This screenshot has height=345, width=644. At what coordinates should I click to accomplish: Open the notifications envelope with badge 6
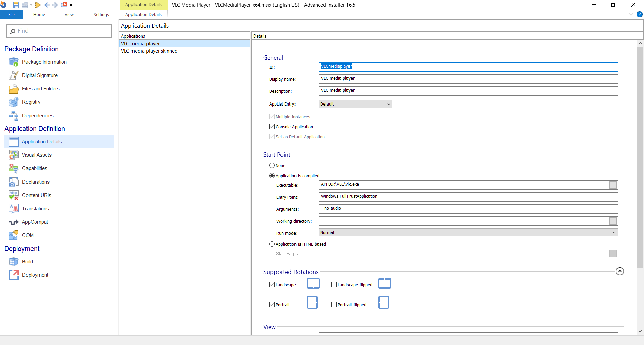(64, 5)
